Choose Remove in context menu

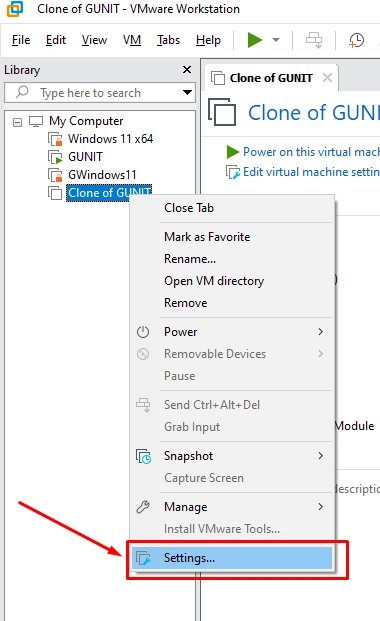pyautogui.click(x=233, y=303)
